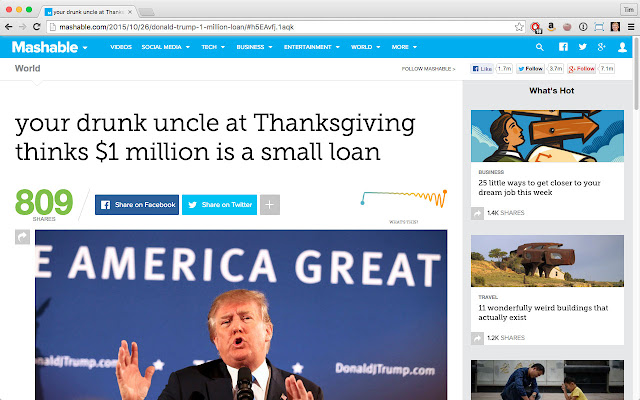Click share arrow on weird buildings card
640x400 pixels.
[477, 338]
